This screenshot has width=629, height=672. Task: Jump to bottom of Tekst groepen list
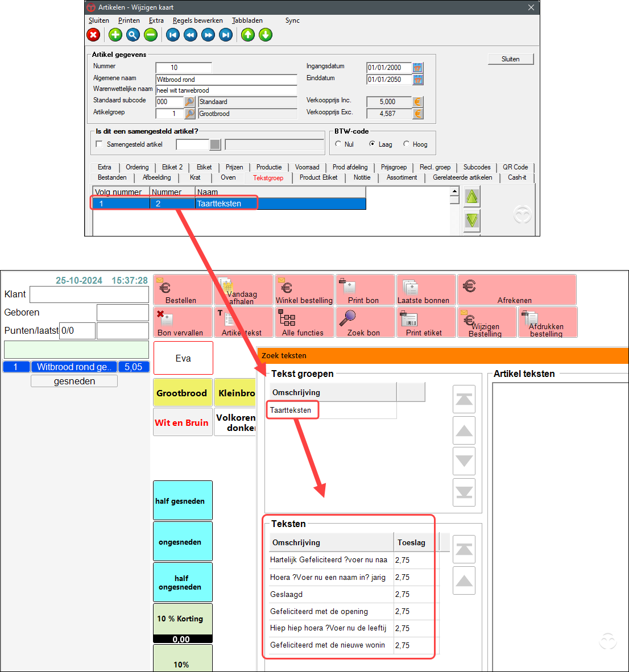[x=464, y=492]
